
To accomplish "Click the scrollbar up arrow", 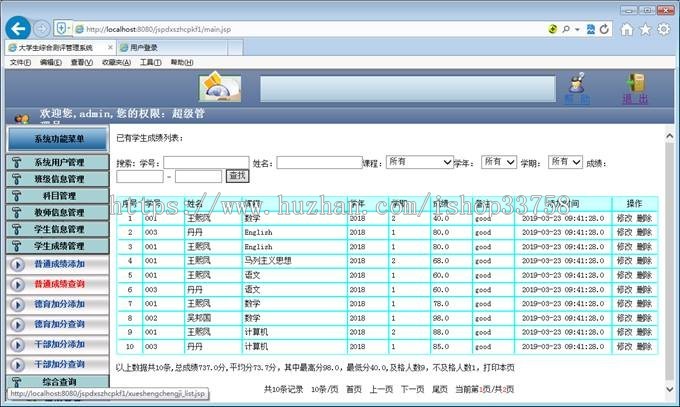I will click(x=670, y=136).
